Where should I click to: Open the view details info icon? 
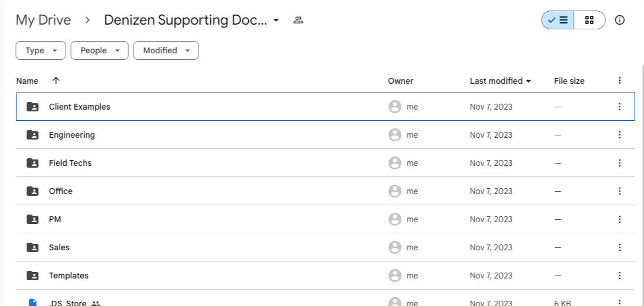coord(619,20)
